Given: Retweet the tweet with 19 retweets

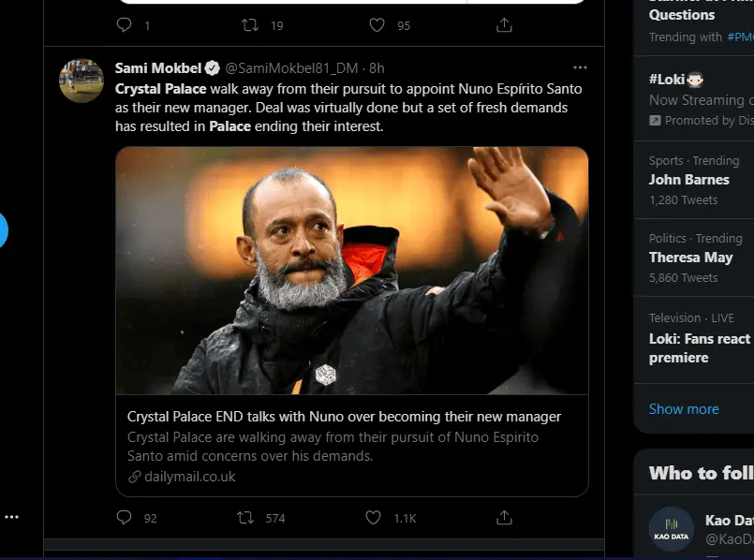Looking at the screenshot, I should pos(250,25).
